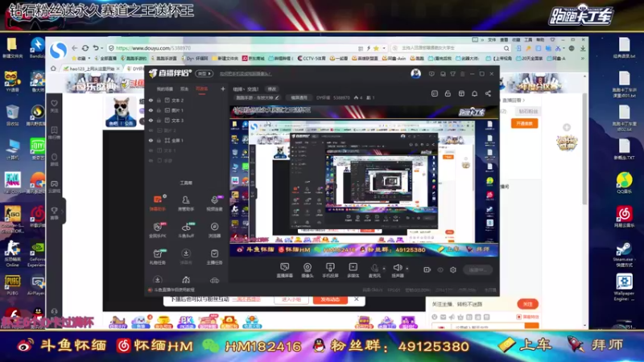Screen dimensions: 644x362
Task: Open the 斗鱼Buff tool
Action: click(186, 230)
